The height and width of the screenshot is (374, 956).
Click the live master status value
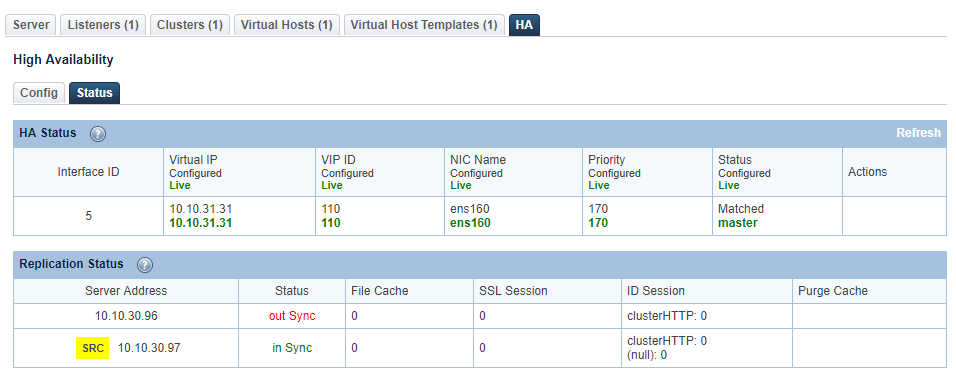click(x=738, y=223)
